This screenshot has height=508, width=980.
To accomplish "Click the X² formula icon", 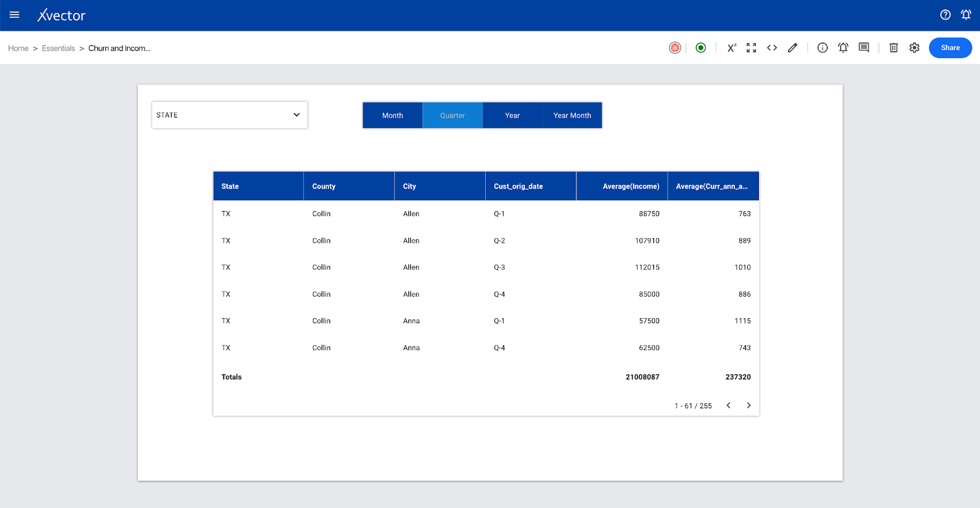I will point(731,48).
